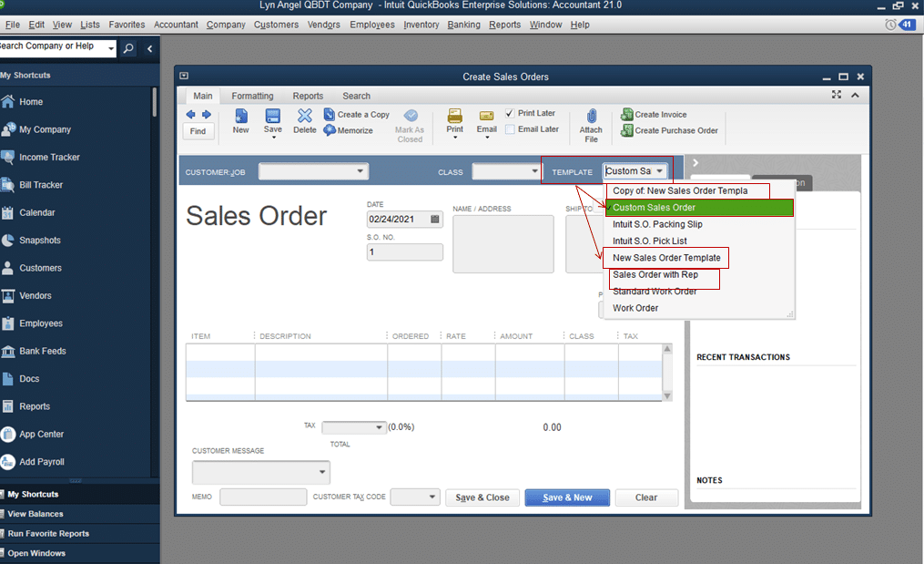The image size is (924, 564).
Task: Switch to the Formatting tab
Action: pyautogui.click(x=252, y=97)
